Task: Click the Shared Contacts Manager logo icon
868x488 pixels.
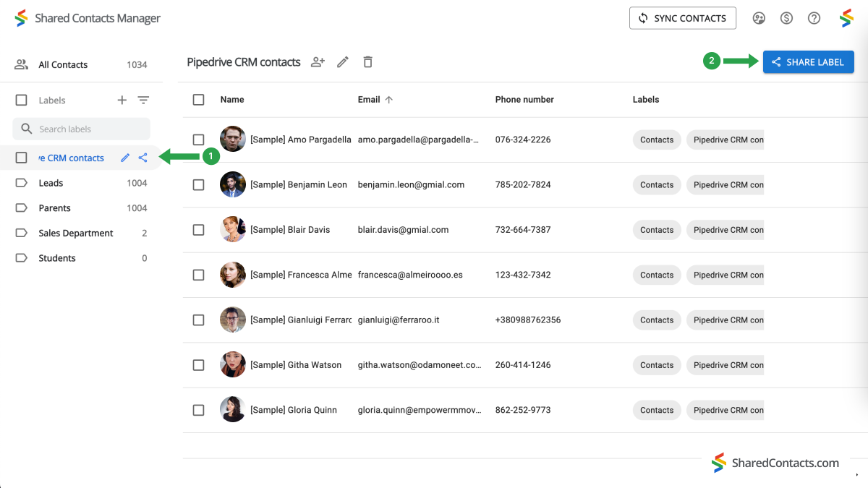Action: click(x=21, y=18)
